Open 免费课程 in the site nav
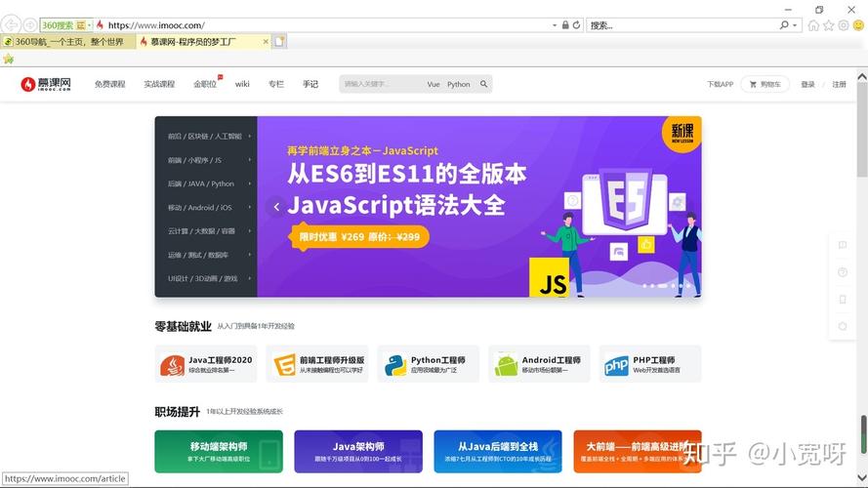 coord(109,84)
